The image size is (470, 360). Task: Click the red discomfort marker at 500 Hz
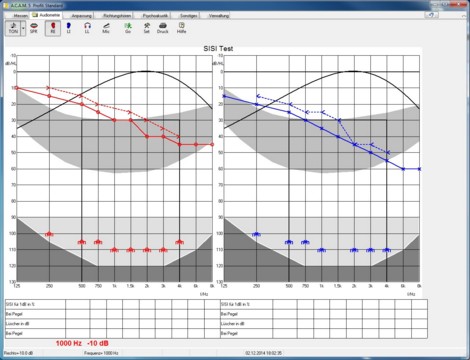click(82, 242)
